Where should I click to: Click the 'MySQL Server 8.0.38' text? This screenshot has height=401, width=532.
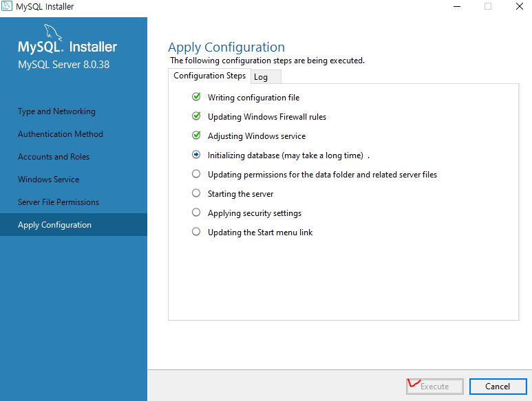click(64, 65)
